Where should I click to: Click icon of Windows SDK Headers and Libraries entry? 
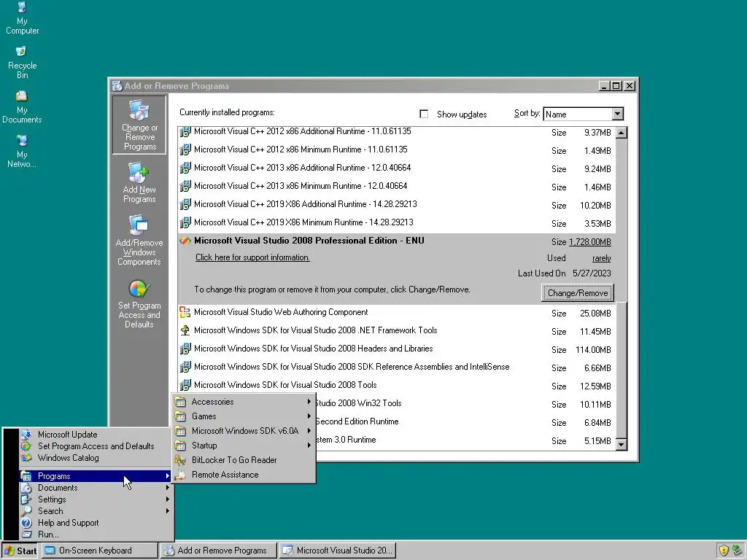[x=185, y=349]
